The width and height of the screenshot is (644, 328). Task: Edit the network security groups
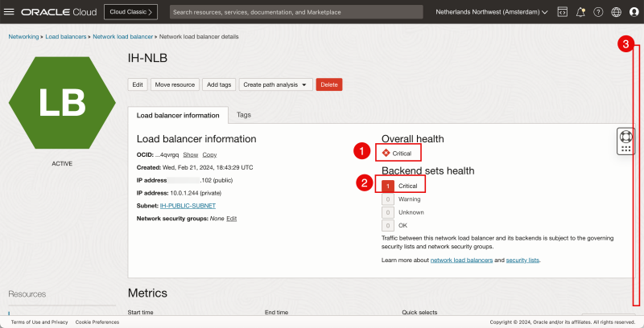[231, 219]
